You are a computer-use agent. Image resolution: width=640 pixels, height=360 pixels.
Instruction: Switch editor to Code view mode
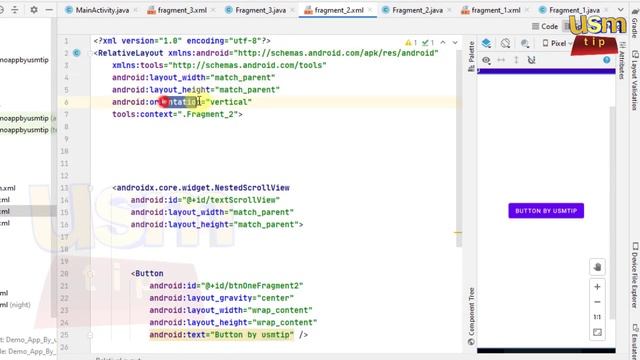(545, 27)
